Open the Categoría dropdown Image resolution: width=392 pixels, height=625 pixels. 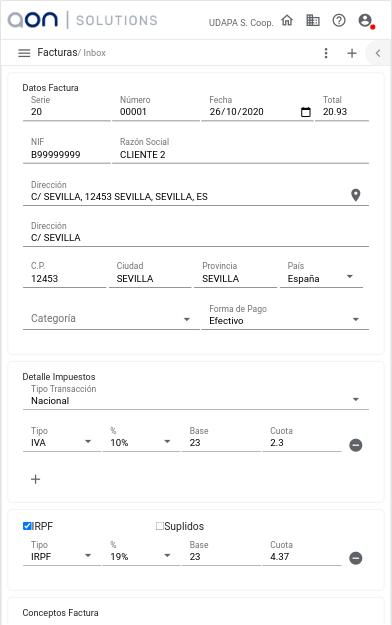tap(111, 318)
